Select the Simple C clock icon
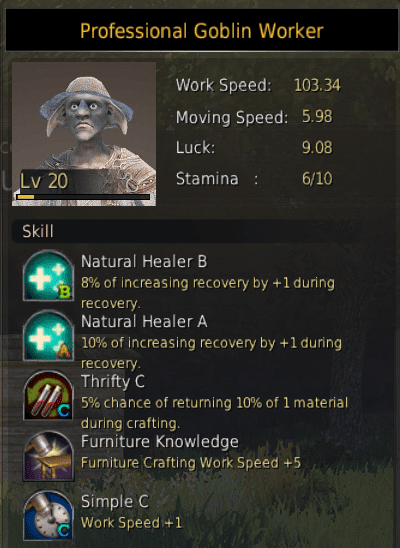 (x=48, y=515)
